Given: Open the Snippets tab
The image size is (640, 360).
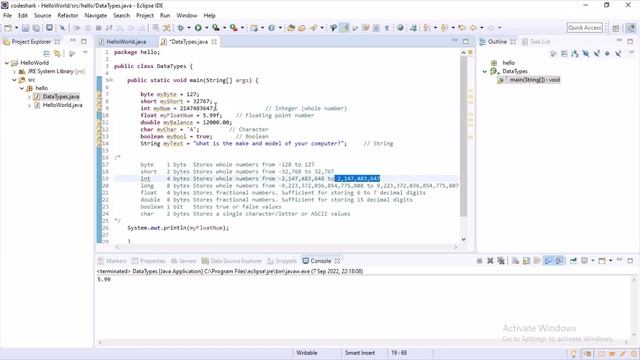Looking at the screenshot, I should (282, 261).
